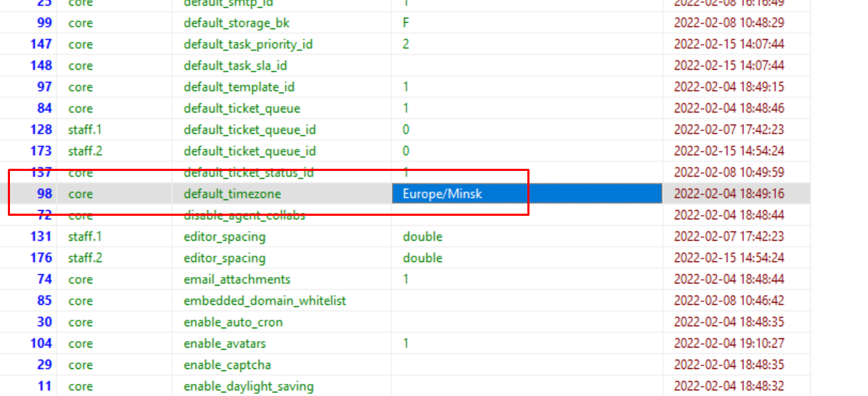
Task: Select the Europe/Minsk value cell
Action: pos(527,194)
